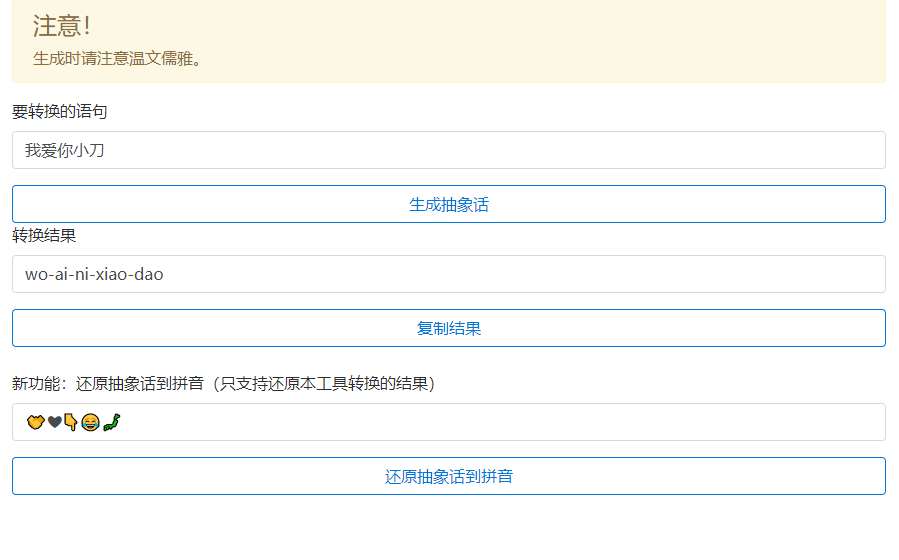Click the dark heart emoji

53,422
